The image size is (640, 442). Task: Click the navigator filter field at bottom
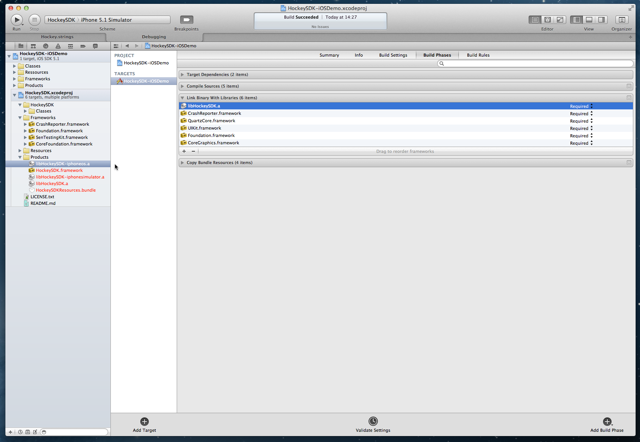tap(74, 432)
